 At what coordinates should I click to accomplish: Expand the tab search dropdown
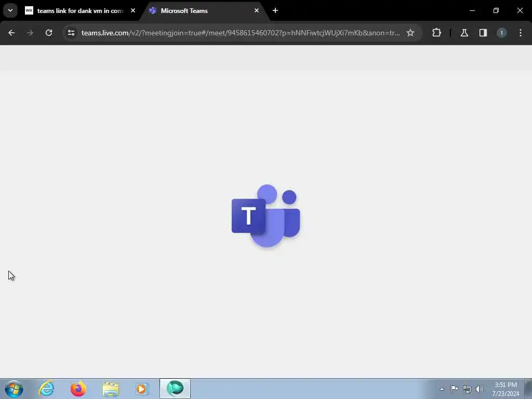click(10, 10)
